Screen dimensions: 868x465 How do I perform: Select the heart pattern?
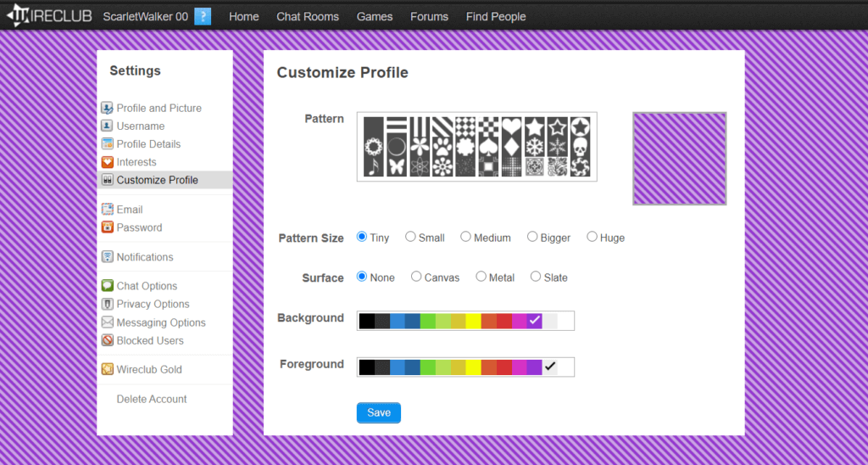click(x=511, y=126)
